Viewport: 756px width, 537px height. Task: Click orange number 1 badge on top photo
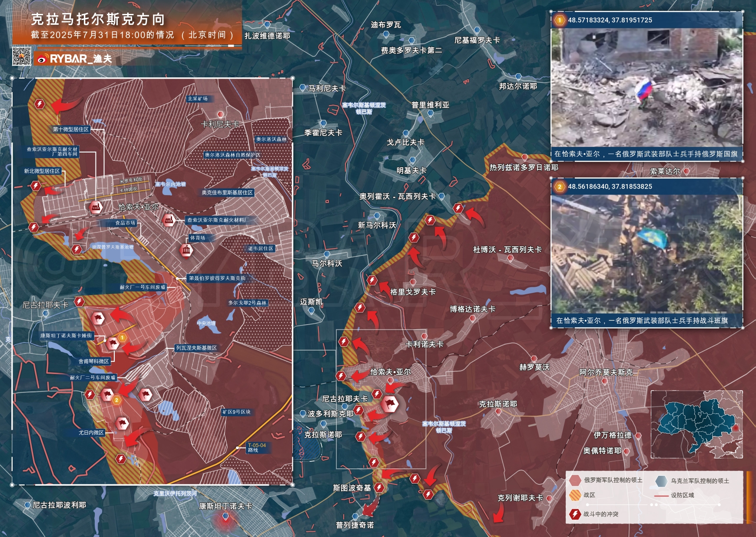point(560,20)
